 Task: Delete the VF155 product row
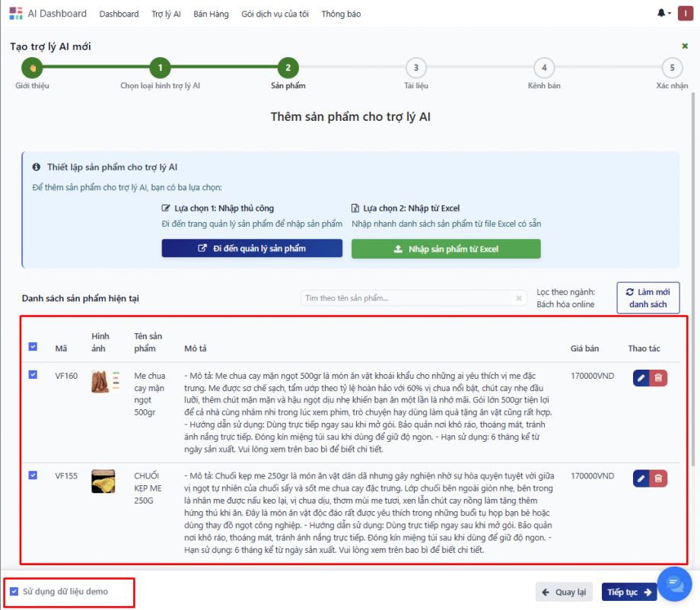pyautogui.click(x=659, y=478)
